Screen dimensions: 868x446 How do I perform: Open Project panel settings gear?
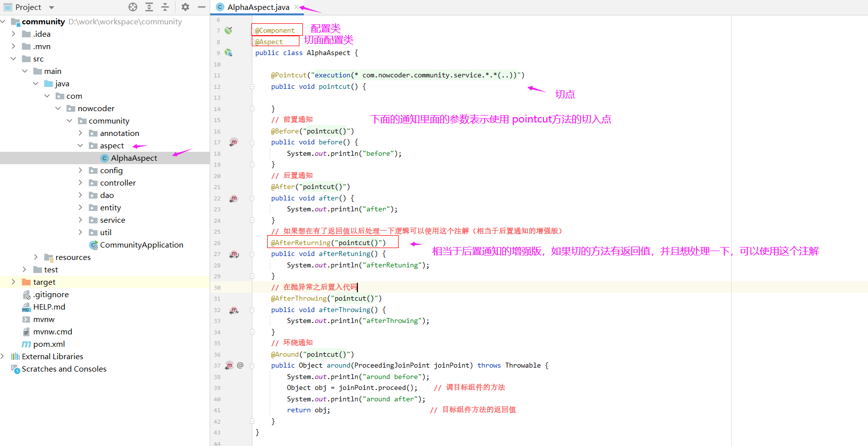185,7
